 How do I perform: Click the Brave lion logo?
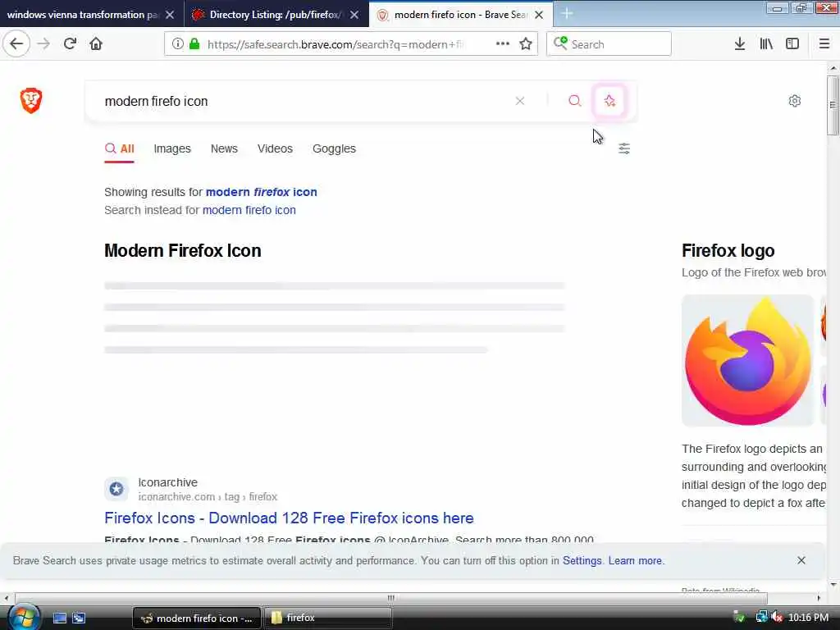31,100
